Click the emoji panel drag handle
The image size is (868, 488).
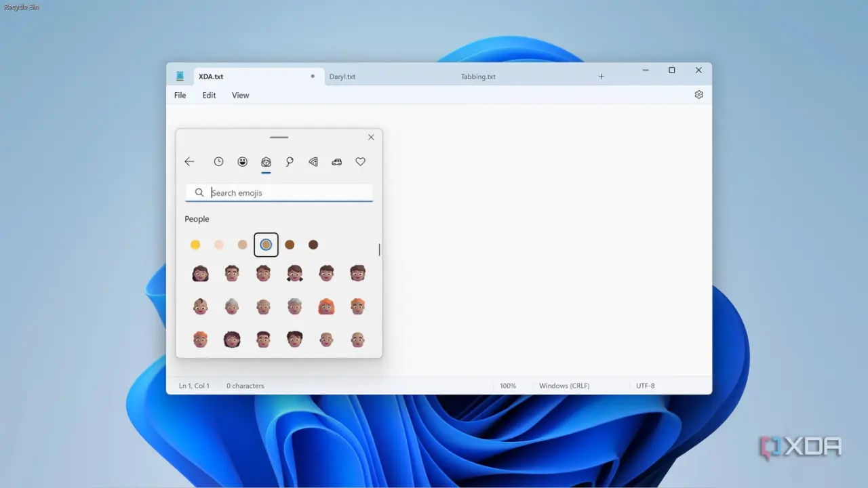pyautogui.click(x=279, y=137)
